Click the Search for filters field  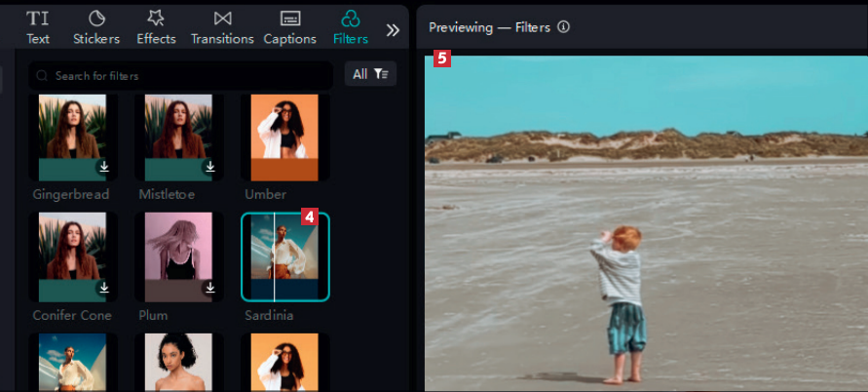point(185,75)
